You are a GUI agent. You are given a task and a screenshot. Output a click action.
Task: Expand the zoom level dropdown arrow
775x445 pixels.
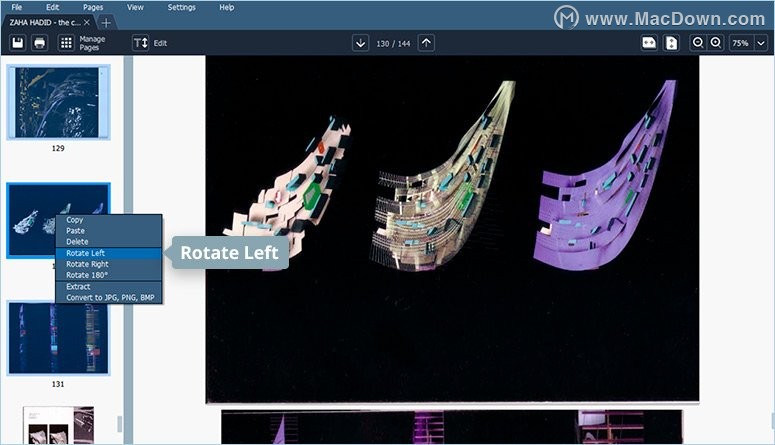[x=761, y=43]
